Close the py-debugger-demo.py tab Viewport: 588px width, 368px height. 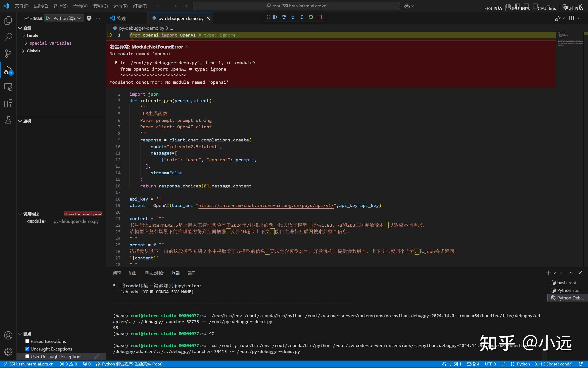pyautogui.click(x=208, y=18)
